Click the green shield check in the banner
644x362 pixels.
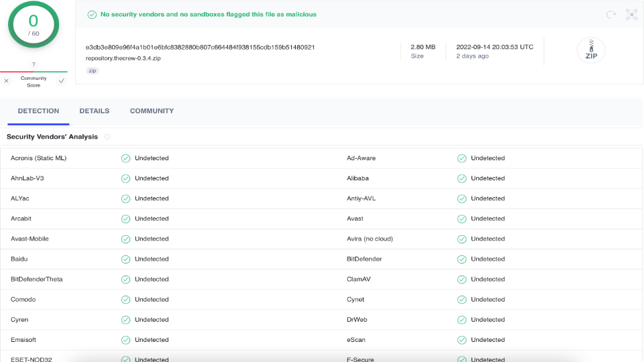(x=92, y=14)
